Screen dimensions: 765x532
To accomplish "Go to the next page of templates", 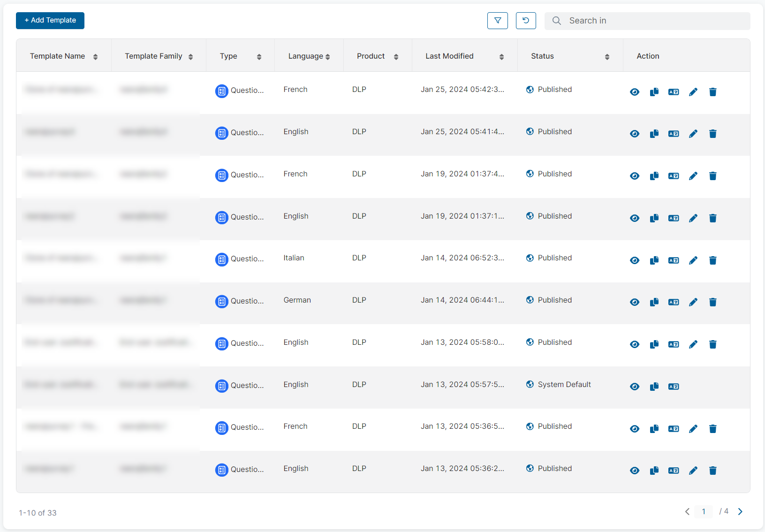I will (740, 511).
